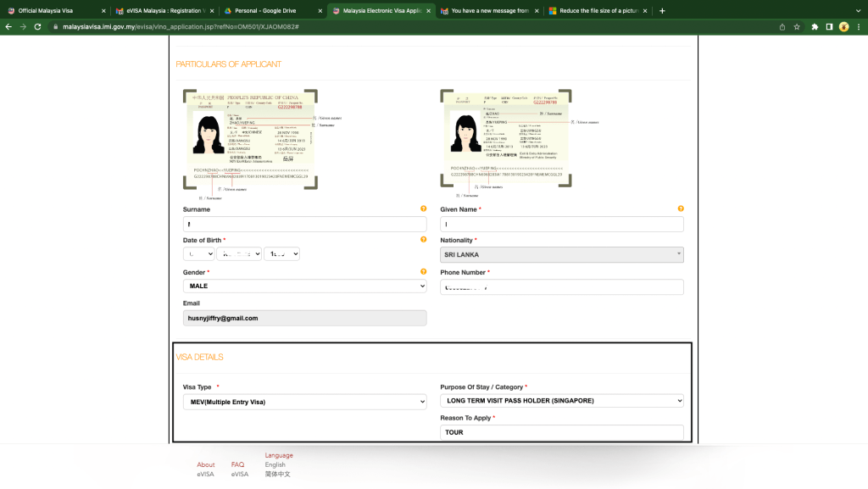Toggle the browser side panel icon
The image size is (868, 489).
tap(829, 26)
